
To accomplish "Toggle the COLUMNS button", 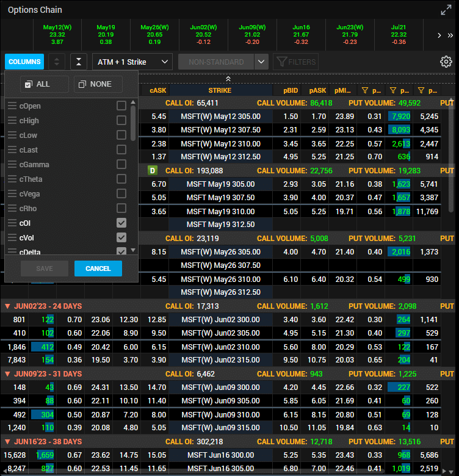I will click(x=24, y=62).
